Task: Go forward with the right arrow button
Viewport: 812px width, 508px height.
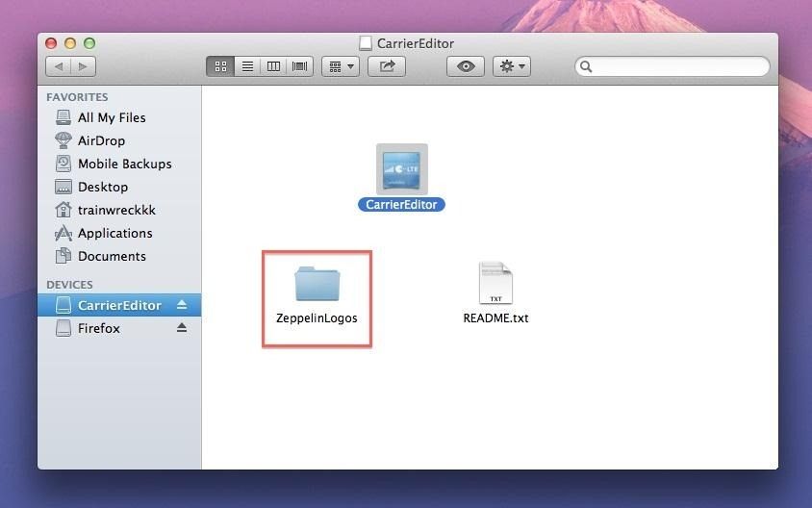Action: coord(84,66)
